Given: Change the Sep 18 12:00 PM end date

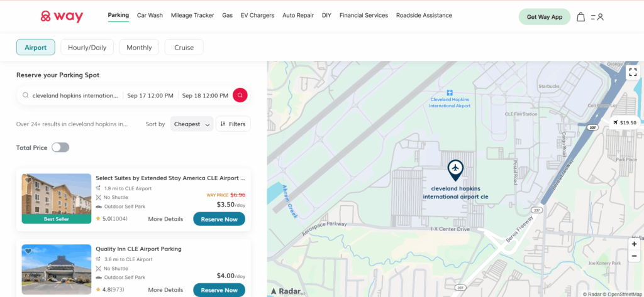Looking at the screenshot, I should click(205, 95).
